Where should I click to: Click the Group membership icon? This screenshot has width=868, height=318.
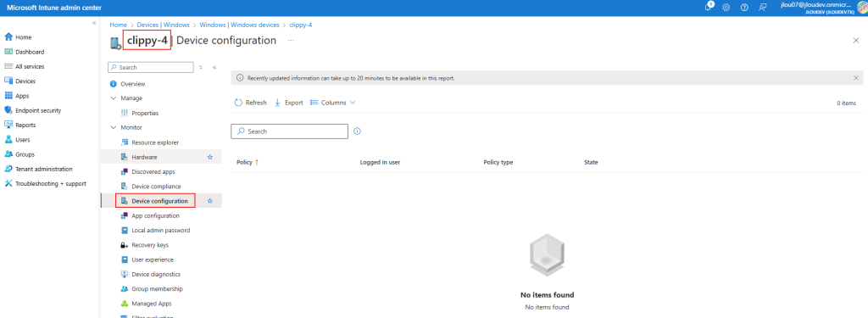click(125, 289)
